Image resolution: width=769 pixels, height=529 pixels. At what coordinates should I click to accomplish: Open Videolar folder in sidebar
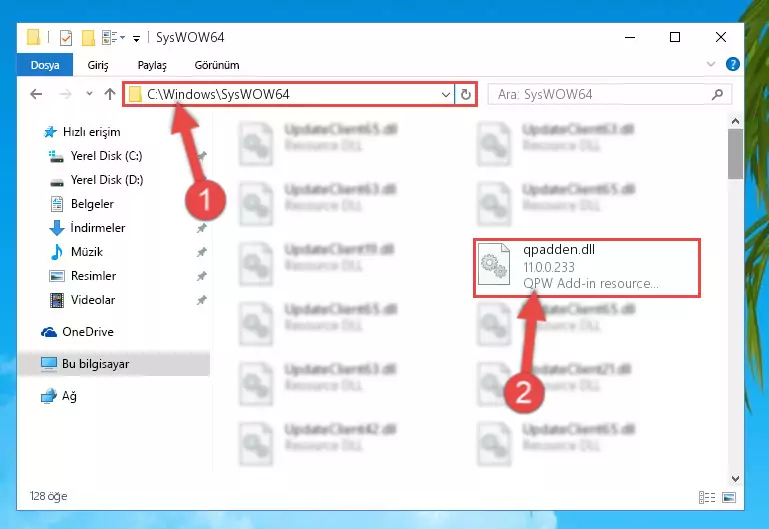(82, 300)
